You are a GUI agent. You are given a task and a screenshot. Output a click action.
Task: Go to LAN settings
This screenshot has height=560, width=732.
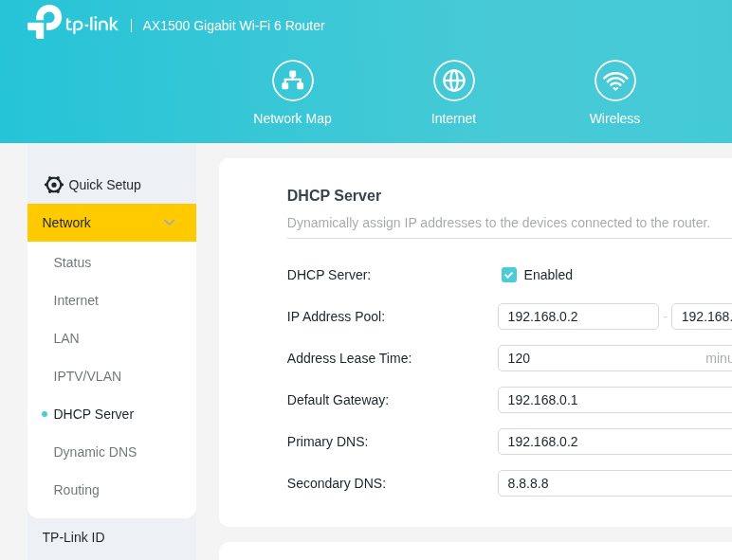pyautogui.click(x=66, y=338)
